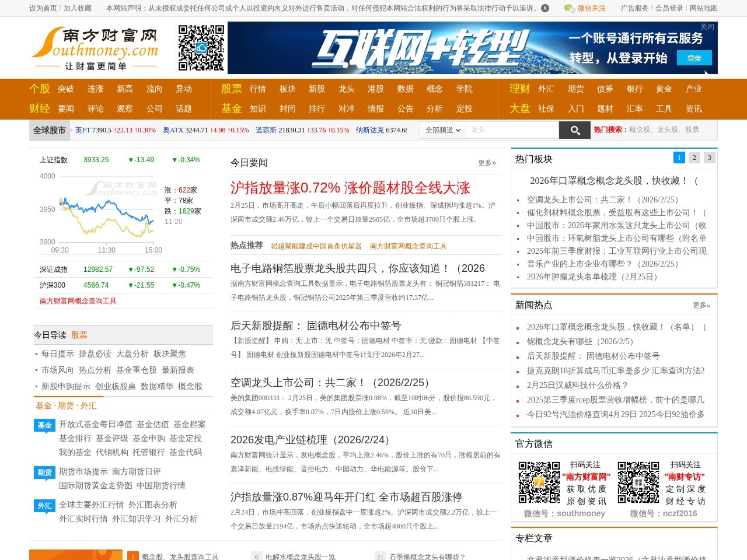Image resolution: width=747 pixels, height=560 pixels.
Task: Open the headline 沪指放量涨0.72% article
Action: (350, 188)
